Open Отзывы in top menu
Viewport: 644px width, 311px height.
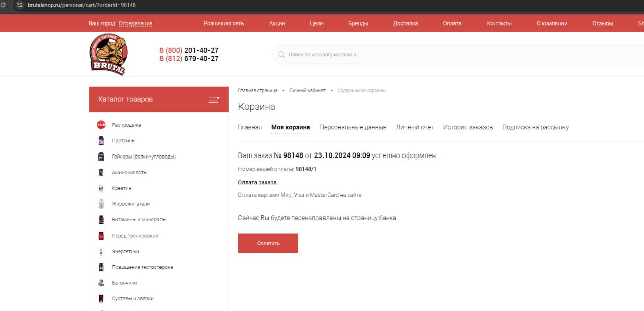(x=603, y=23)
